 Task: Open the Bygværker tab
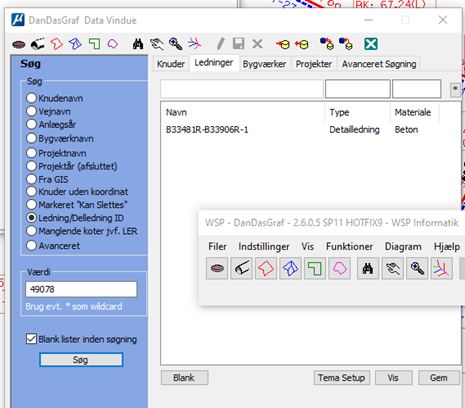coord(264,64)
